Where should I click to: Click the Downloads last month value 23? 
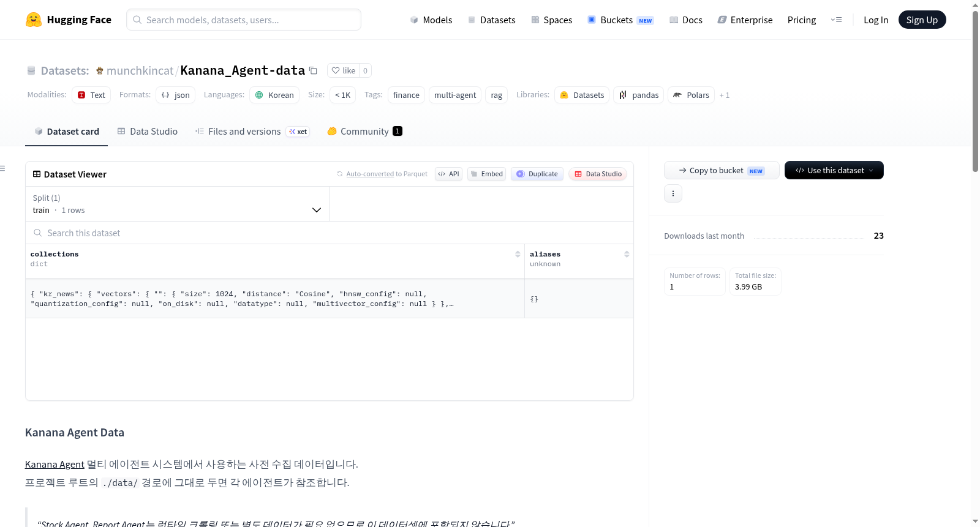pos(878,236)
